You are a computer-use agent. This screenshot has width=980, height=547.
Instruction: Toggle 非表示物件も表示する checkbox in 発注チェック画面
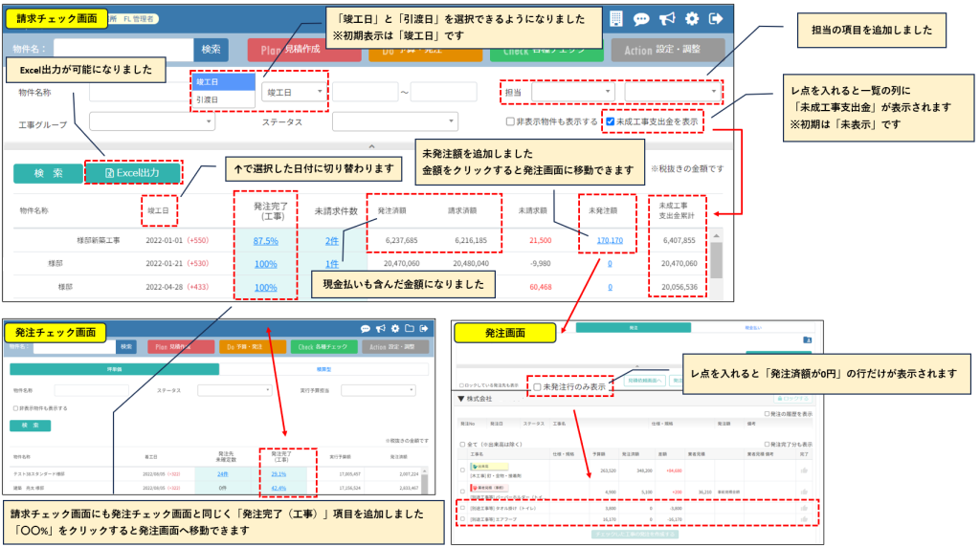coord(15,408)
